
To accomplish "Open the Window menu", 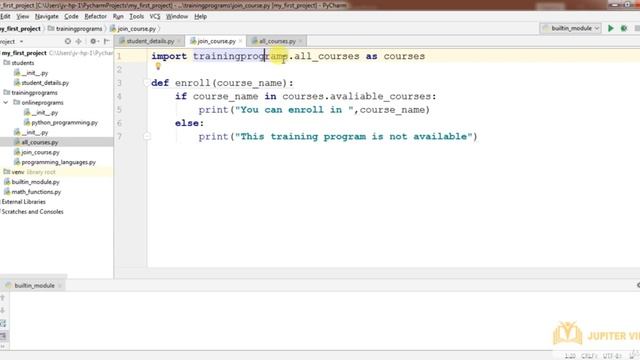I will tap(177, 16).
